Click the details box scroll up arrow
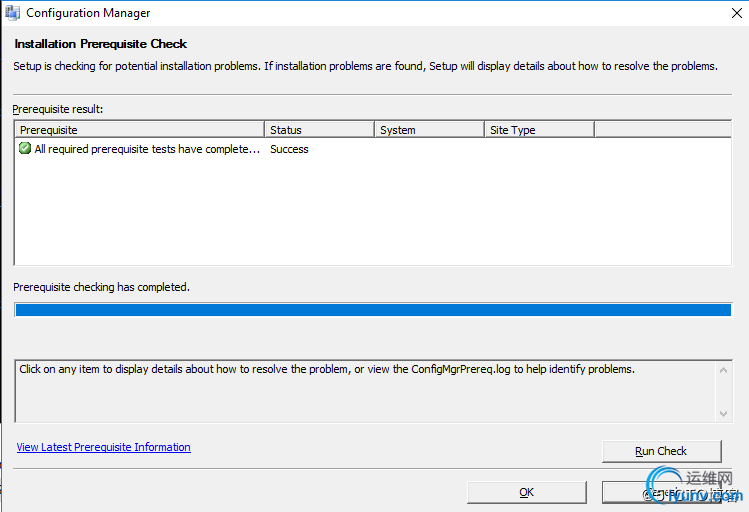Screen dimensions: 749x512 [x=723, y=370]
